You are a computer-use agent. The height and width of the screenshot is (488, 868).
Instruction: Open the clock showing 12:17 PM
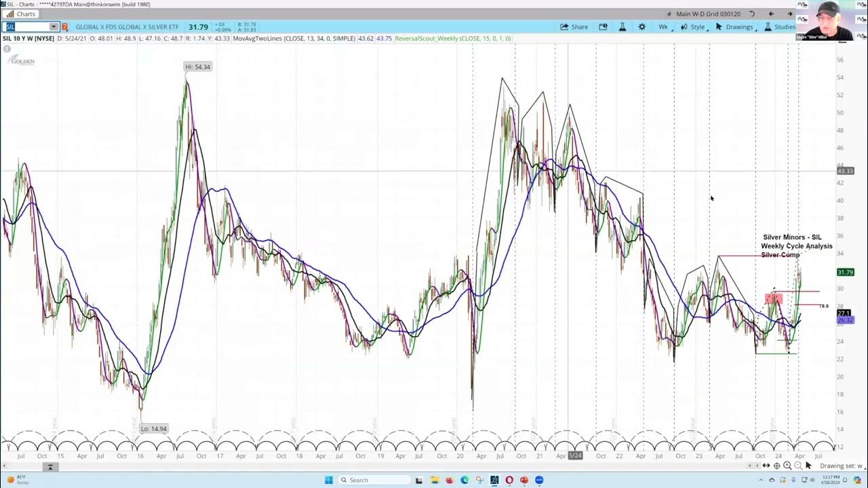(x=830, y=480)
